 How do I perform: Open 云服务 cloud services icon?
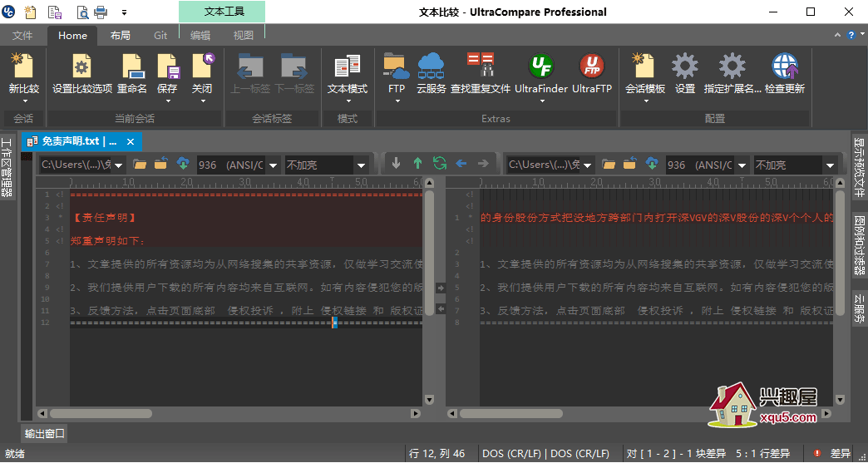(x=431, y=66)
